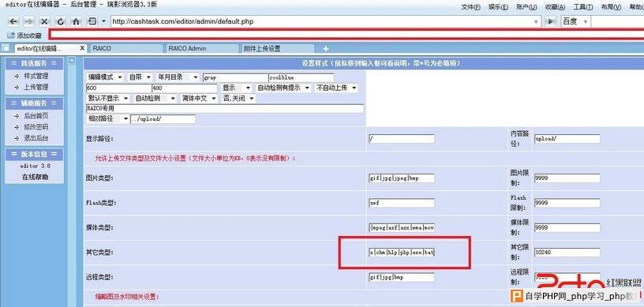Open the 收藏(A) menu
Image resolution: width=644 pixels, height=307 pixels.
[x=556, y=7]
